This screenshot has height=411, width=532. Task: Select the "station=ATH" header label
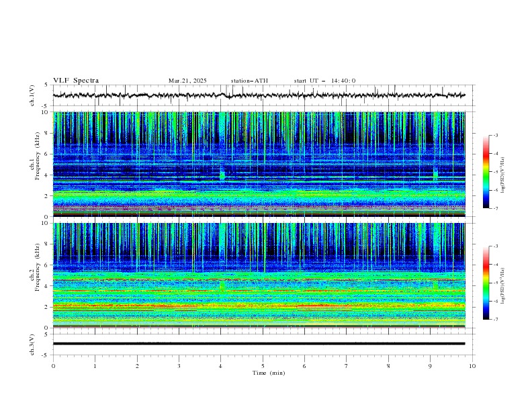click(249, 81)
